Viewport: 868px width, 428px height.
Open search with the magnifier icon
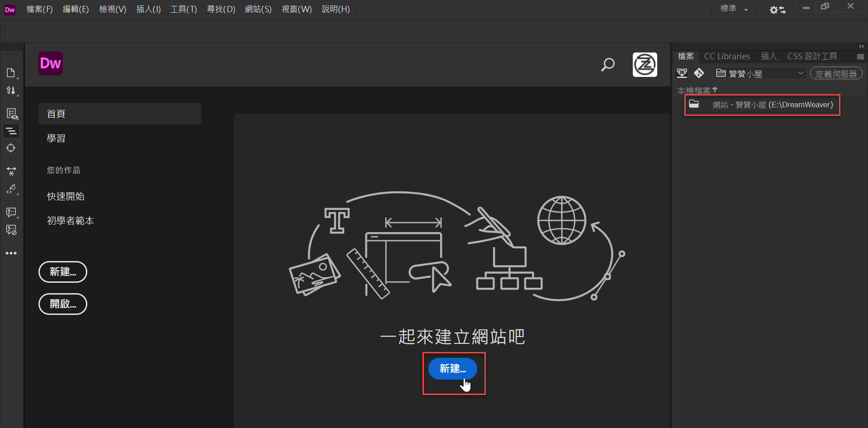608,65
